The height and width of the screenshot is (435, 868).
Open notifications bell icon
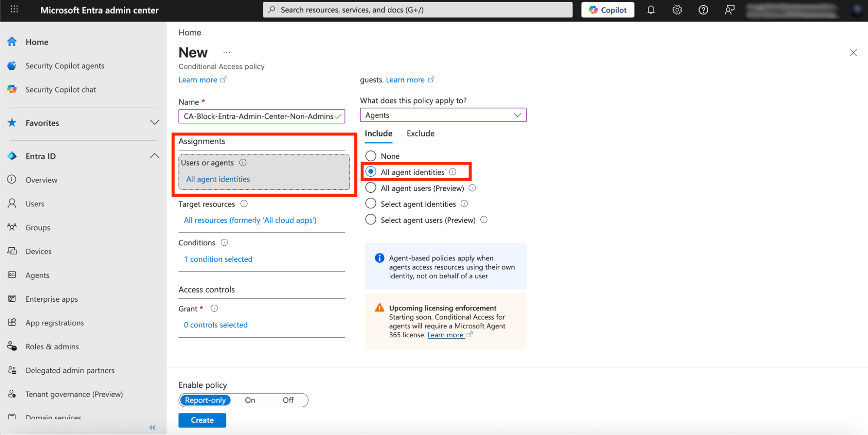[650, 10]
